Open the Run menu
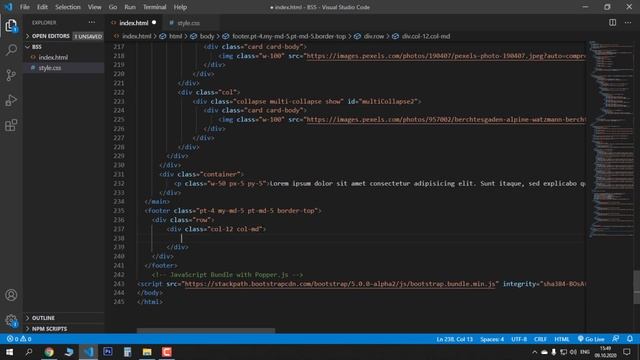The width and height of the screenshot is (640, 360). click(x=130, y=7)
